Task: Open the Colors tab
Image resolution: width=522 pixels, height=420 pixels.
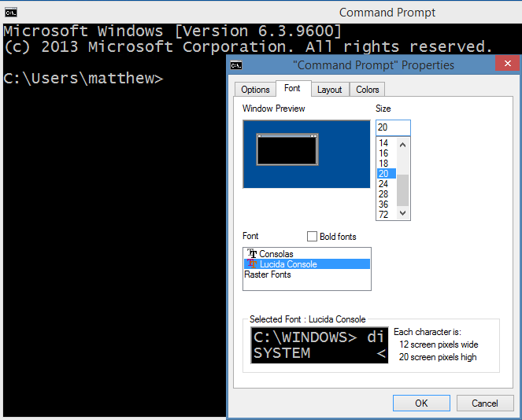Action: [x=368, y=90]
